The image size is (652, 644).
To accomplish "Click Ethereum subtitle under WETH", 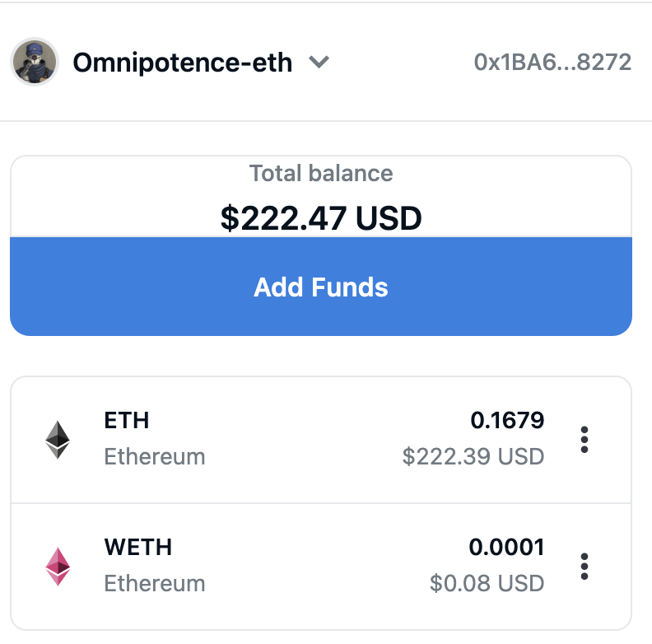I will click(x=155, y=584).
